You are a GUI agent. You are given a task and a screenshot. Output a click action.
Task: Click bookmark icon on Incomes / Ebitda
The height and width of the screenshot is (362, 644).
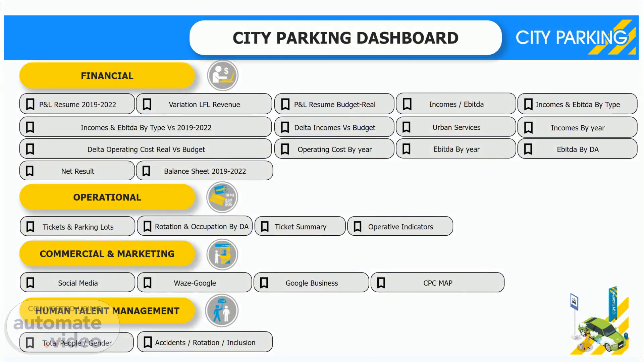pyautogui.click(x=407, y=104)
